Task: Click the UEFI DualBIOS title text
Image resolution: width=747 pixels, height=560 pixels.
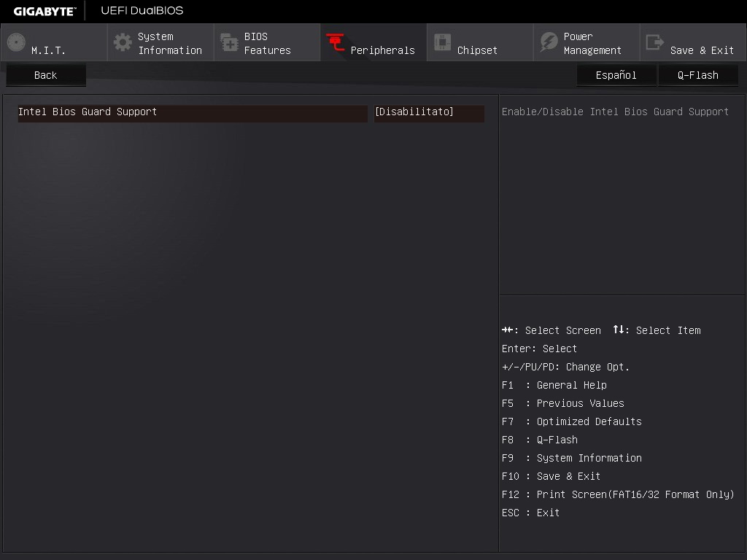Action: 142,11
